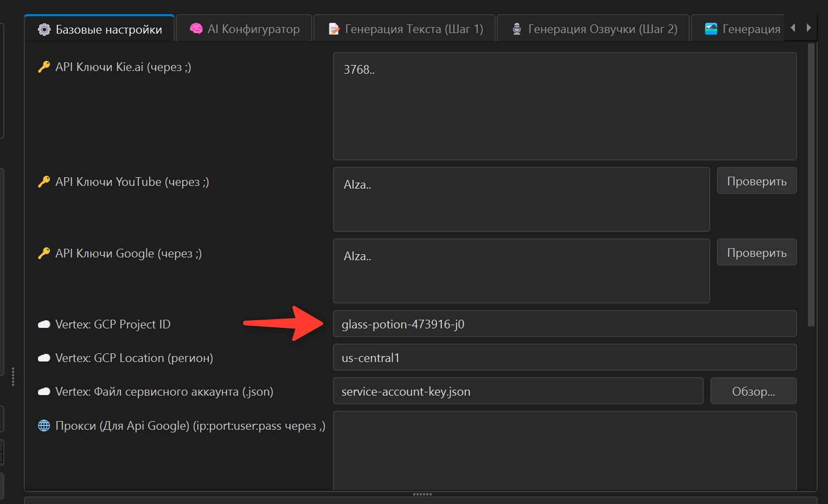828x504 pixels.
Task: Open Генерация Озвучки (Шаг 2) tab
Action: point(593,29)
